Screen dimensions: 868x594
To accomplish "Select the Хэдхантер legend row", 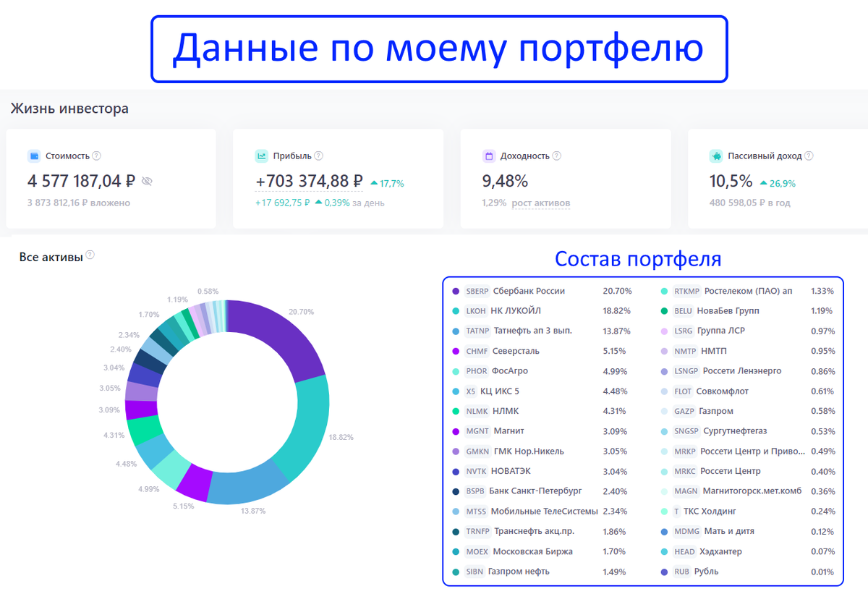I will click(x=748, y=551).
